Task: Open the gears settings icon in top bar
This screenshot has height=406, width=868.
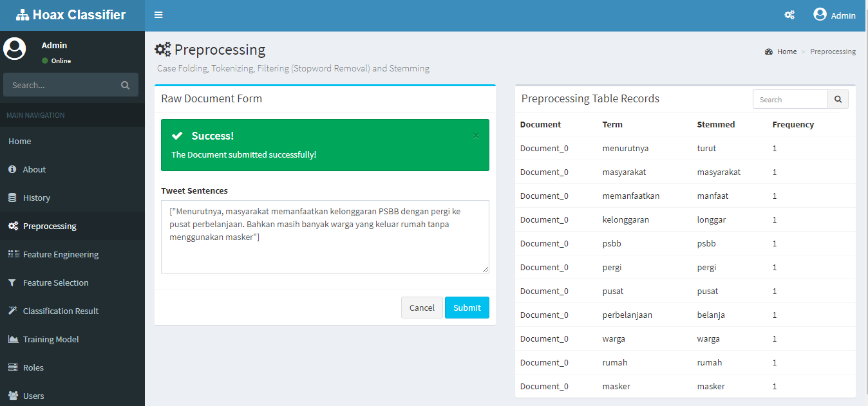Action: point(789,15)
